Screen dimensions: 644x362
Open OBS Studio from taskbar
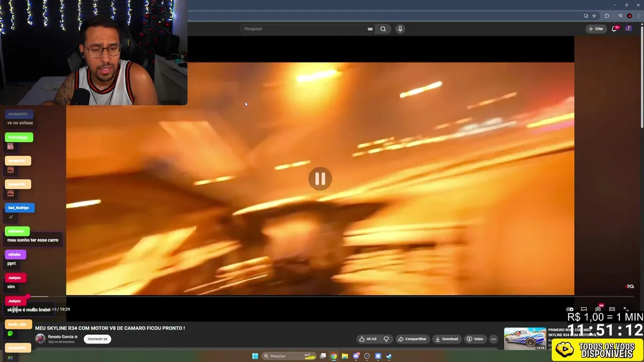(x=367, y=356)
